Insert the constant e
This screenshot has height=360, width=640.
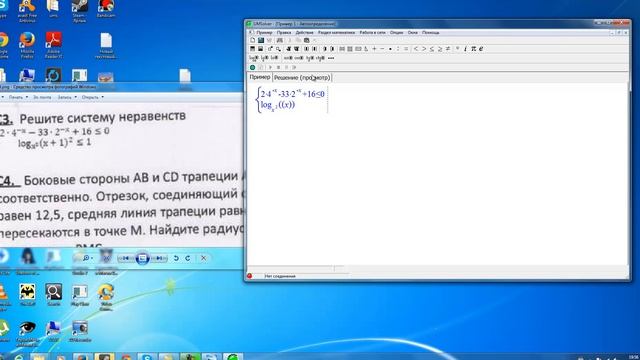coord(481,49)
